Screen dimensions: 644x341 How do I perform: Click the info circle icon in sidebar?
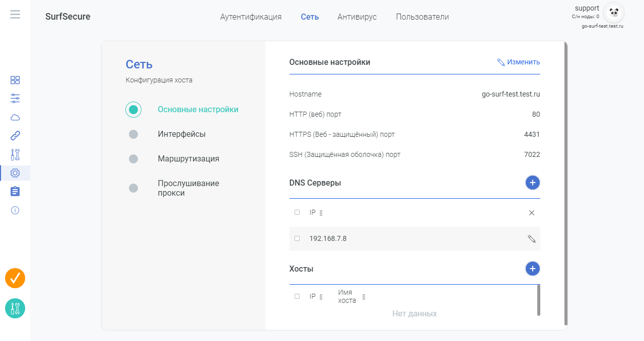[x=15, y=210]
